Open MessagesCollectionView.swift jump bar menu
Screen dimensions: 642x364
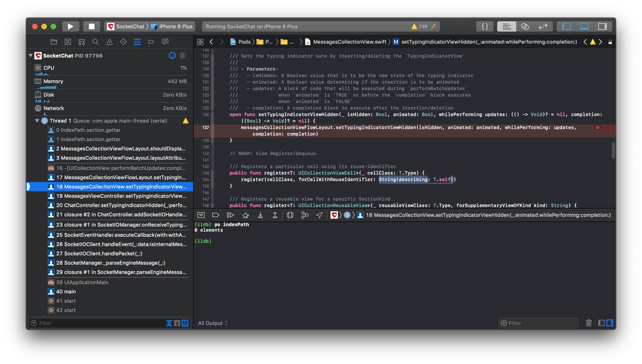(346, 42)
